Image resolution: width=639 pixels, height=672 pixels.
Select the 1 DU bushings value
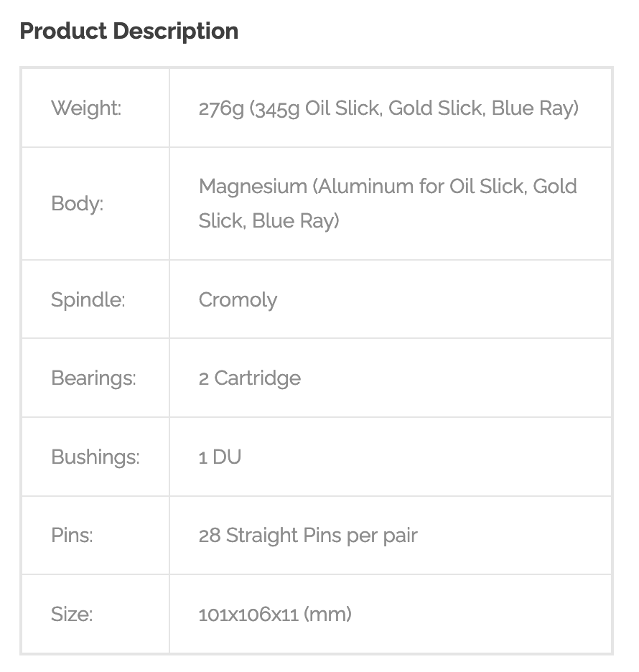pyautogui.click(x=220, y=457)
